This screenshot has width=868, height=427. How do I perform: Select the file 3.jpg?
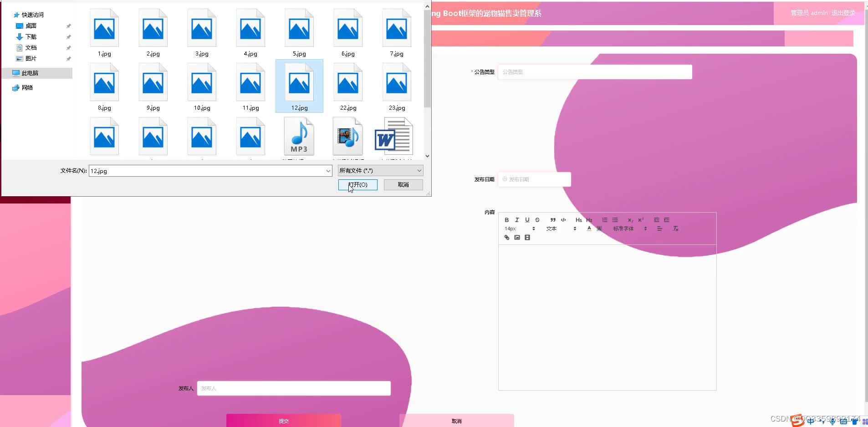tap(202, 33)
